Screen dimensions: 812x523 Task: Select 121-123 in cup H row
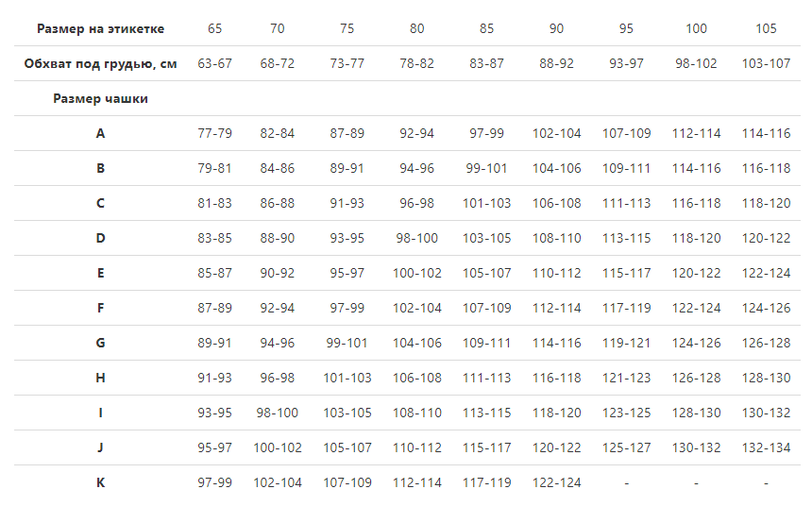pos(626,378)
